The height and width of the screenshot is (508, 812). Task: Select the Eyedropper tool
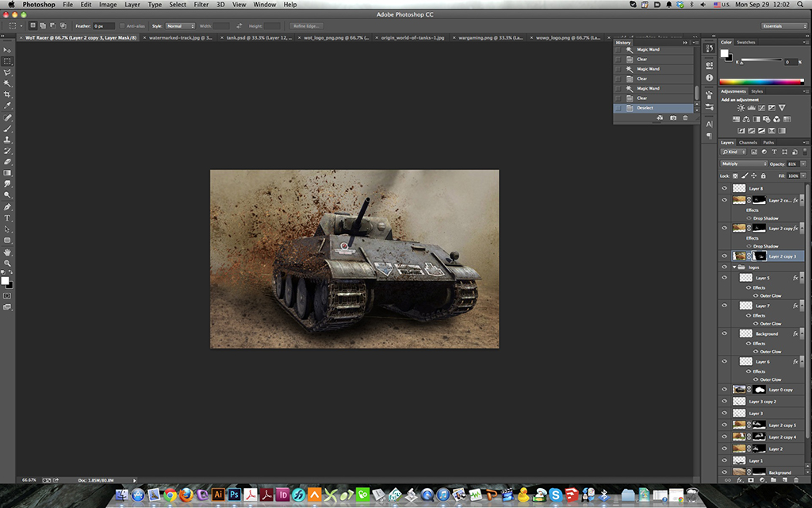(x=7, y=106)
